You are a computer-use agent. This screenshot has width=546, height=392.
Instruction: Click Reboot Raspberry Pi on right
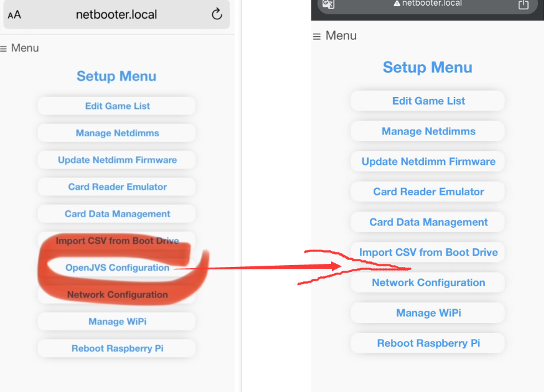tap(428, 343)
